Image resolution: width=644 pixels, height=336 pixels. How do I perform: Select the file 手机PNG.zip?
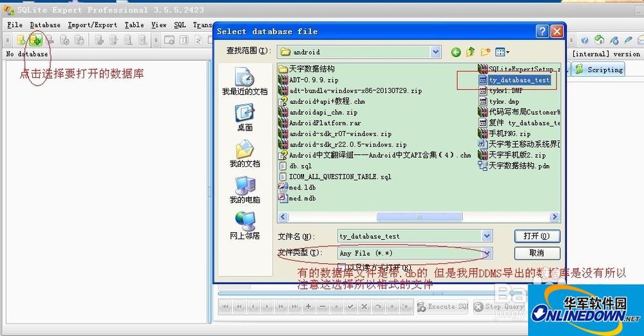coord(505,133)
